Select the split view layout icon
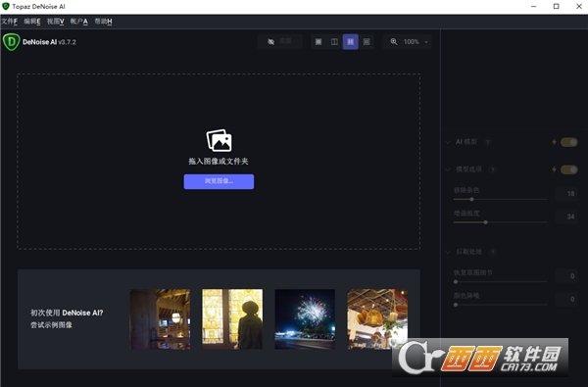This screenshot has height=387, width=588. (334, 41)
